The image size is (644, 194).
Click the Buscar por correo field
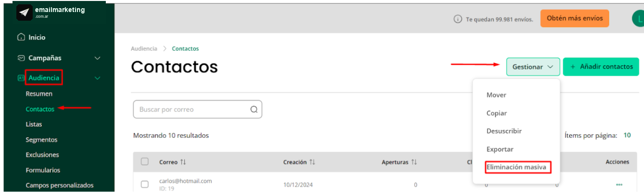(197, 109)
